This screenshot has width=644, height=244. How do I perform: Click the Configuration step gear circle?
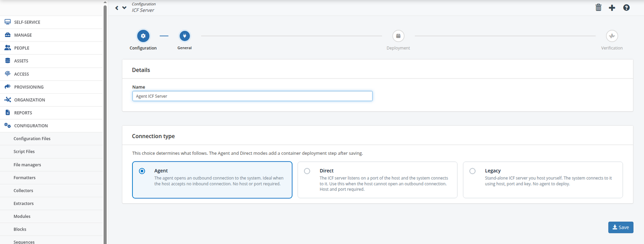tap(143, 36)
